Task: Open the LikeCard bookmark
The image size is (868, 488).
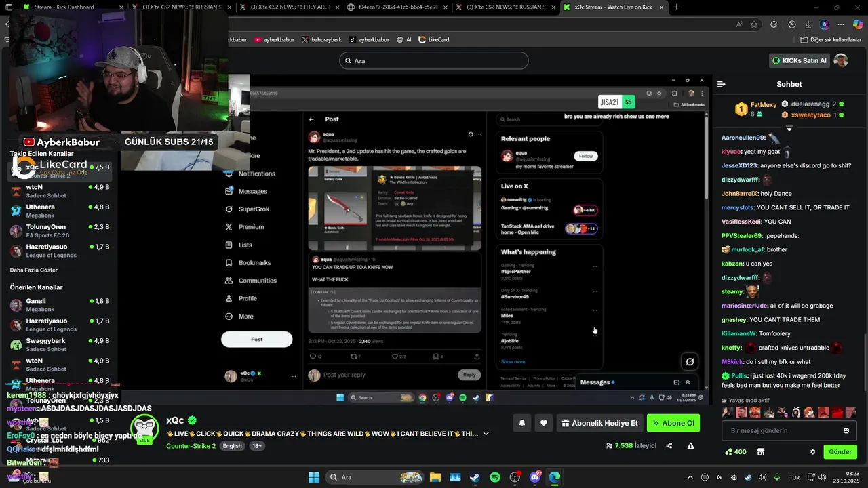Action: (434, 39)
